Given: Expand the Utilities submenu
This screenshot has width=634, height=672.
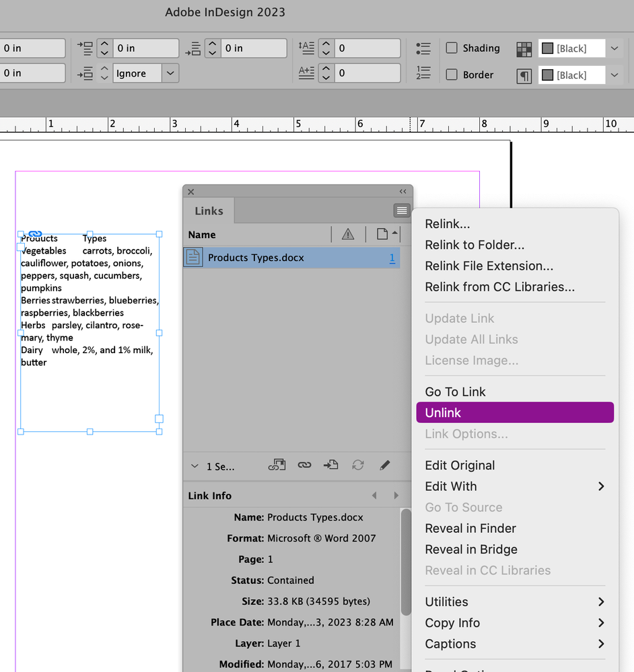Looking at the screenshot, I should click(601, 602).
